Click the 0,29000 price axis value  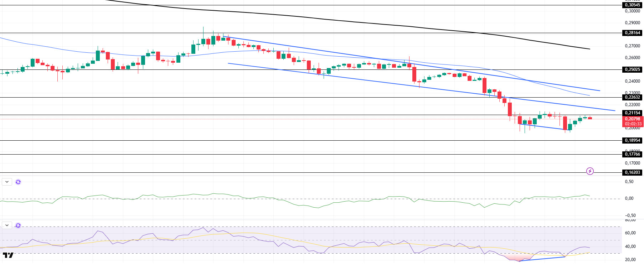pyautogui.click(x=633, y=23)
